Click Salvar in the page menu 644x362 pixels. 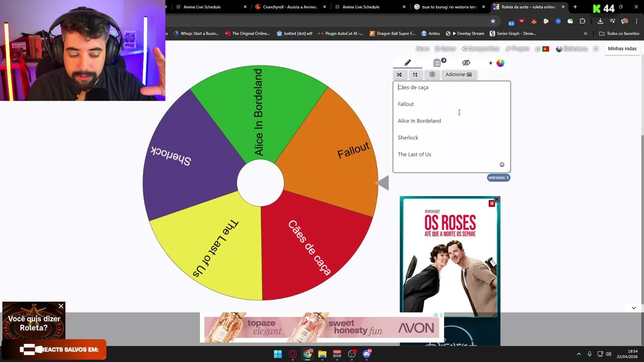coord(445,49)
